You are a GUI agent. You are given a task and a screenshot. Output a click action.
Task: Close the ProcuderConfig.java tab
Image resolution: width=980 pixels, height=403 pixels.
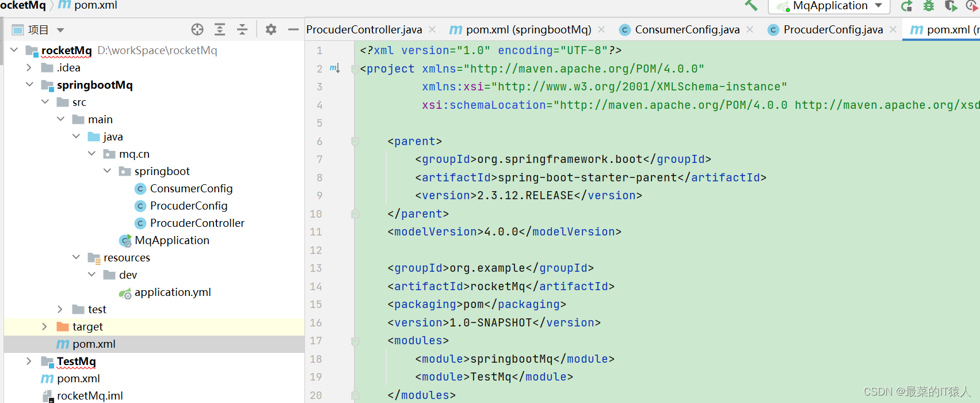coord(893,29)
